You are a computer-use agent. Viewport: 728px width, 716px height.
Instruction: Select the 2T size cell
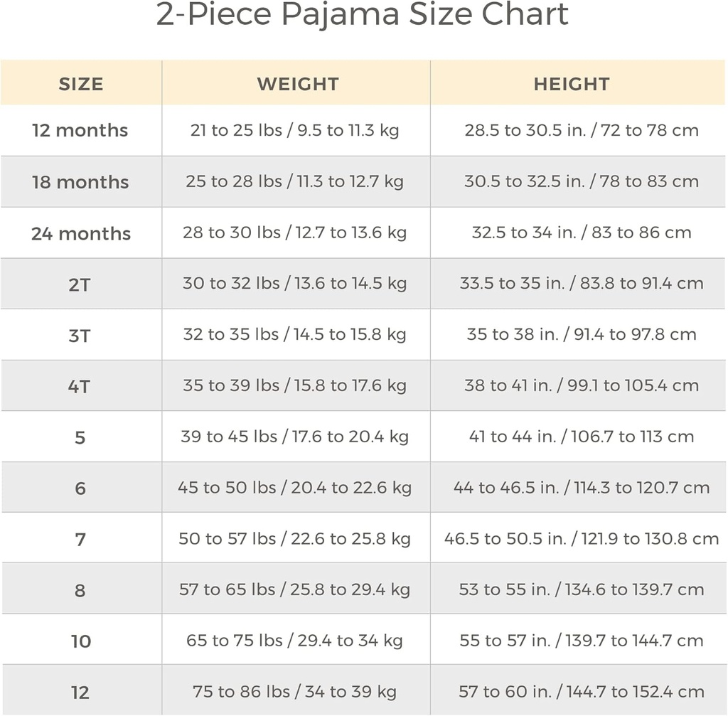tap(80, 284)
